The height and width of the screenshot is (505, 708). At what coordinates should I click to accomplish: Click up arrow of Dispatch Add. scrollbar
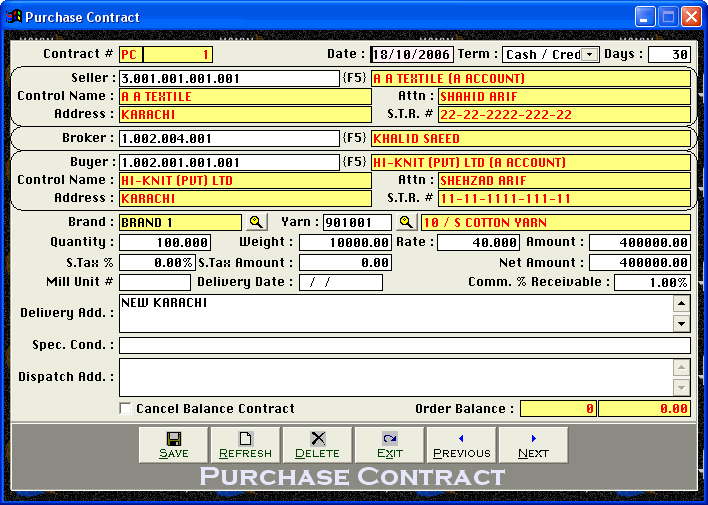point(681,368)
